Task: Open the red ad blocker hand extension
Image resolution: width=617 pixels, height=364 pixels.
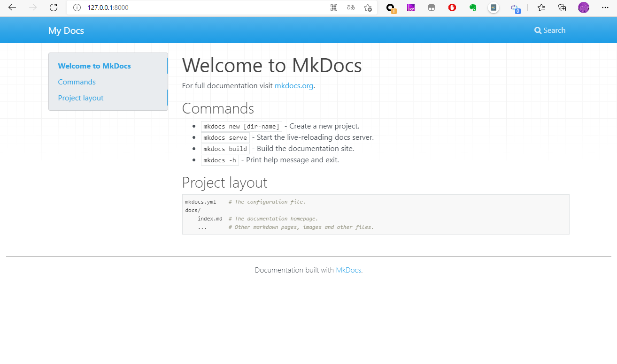Action: (452, 8)
